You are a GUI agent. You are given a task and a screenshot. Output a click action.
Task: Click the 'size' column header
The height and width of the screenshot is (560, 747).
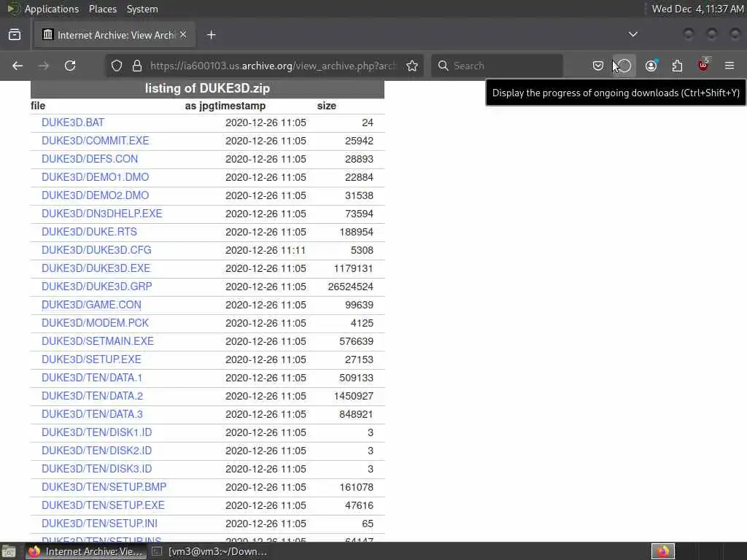click(x=326, y=106)
